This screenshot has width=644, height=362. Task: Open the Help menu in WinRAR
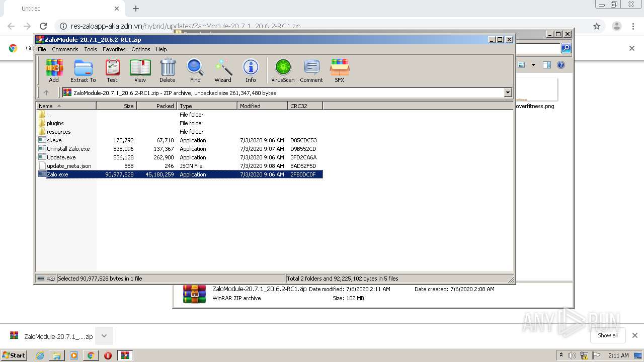pyautogui.click(x=161, y=49)
